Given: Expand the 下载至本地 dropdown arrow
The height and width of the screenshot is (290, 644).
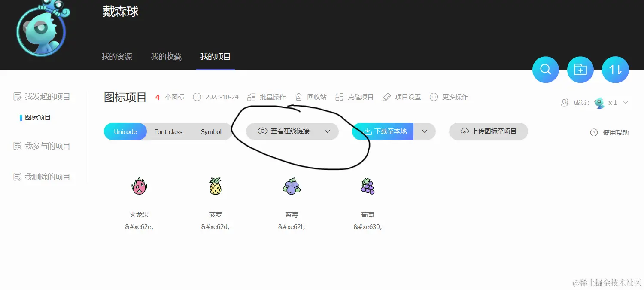Looking at the screenshot, I should pyautogui.click(x=425, y=131).
